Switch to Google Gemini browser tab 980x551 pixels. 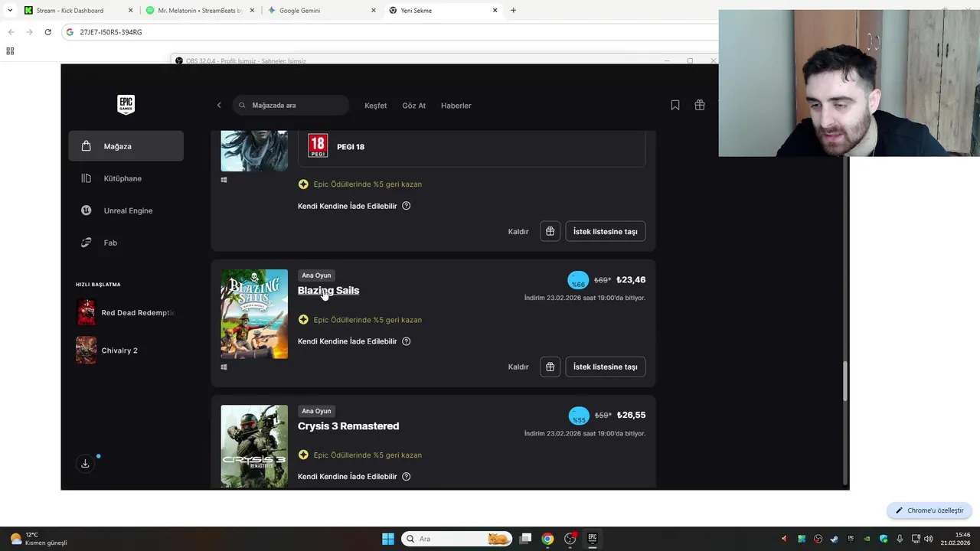pyautogui.click(x=322, y=11)
